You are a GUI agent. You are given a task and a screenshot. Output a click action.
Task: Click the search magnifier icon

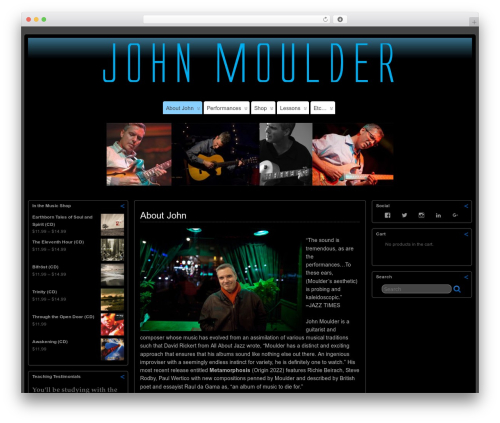tap(457, 289)
